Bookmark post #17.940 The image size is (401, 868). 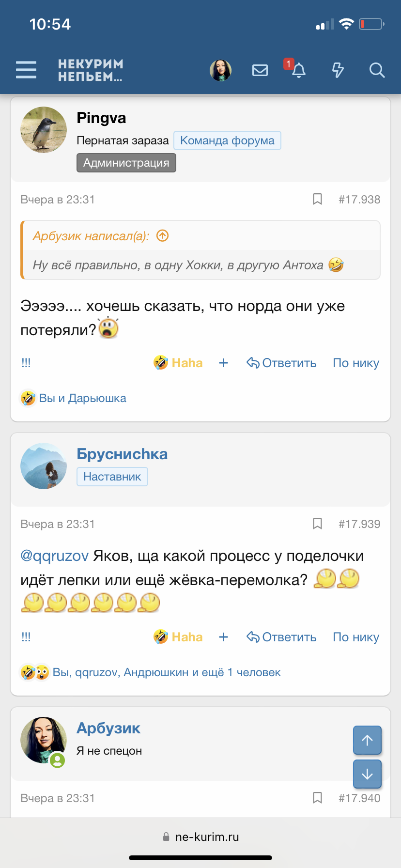318,798
